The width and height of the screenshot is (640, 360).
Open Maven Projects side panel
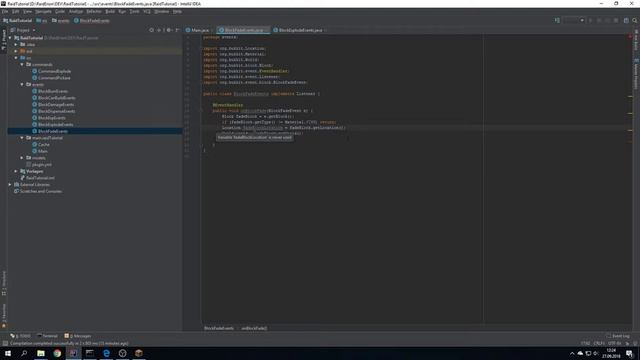point(636,73)
